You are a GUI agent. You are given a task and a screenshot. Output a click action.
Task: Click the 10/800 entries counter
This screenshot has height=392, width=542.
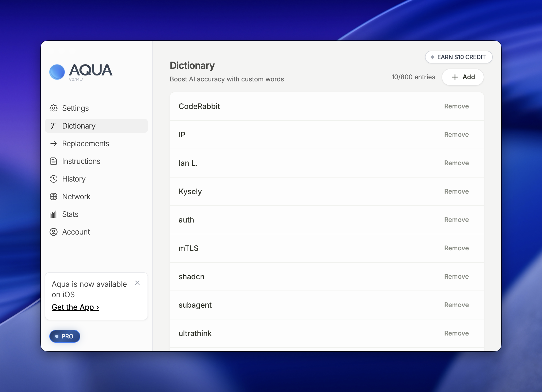point(413,77)
